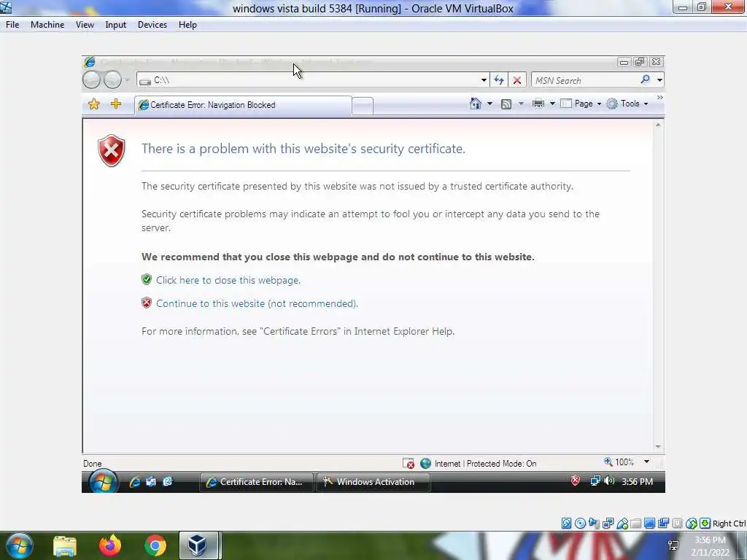Open the VirtualBox Machine menu
The width and height of the screenshot is (747, 560).
point(47,25)
